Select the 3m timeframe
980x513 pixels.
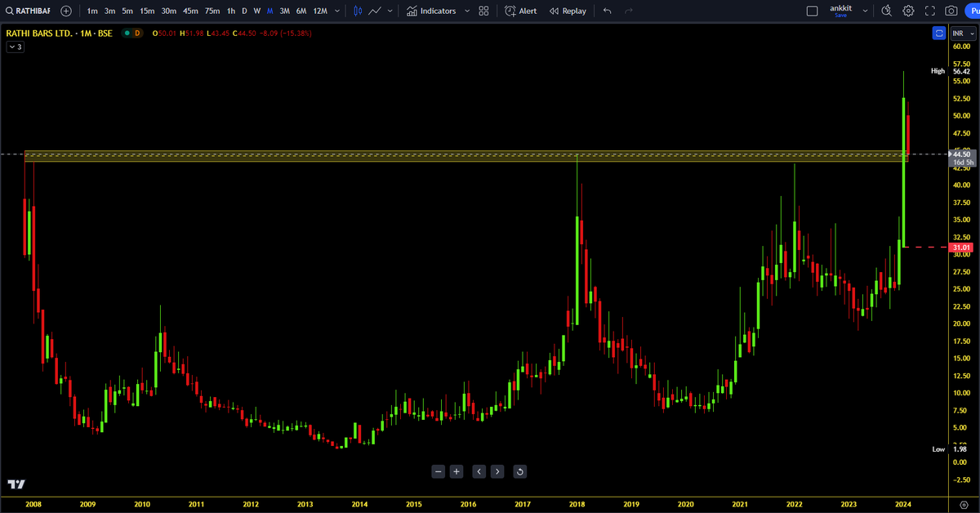pyautogui.click(x=109, y=11)
